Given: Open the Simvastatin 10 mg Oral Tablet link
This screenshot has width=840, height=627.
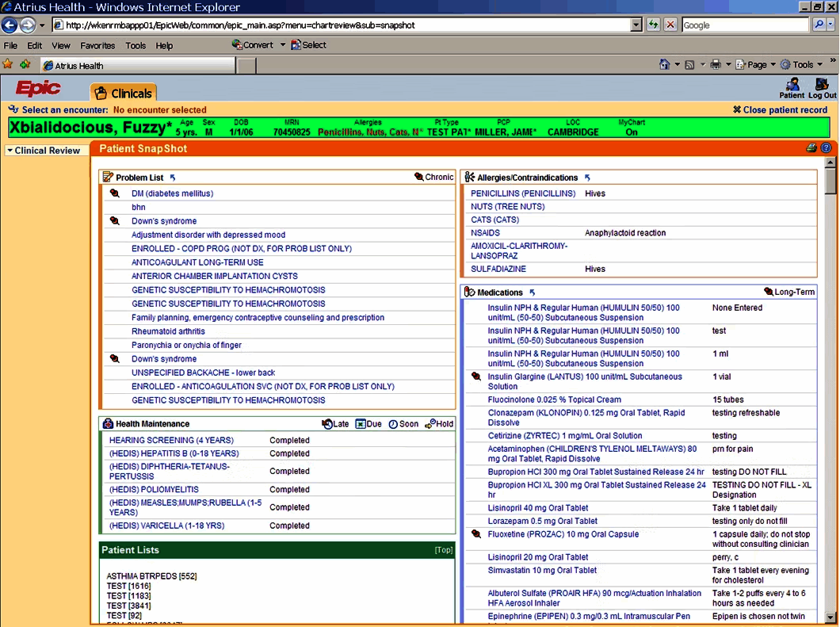Looking at the screenshot, I should tap(541, 570).
